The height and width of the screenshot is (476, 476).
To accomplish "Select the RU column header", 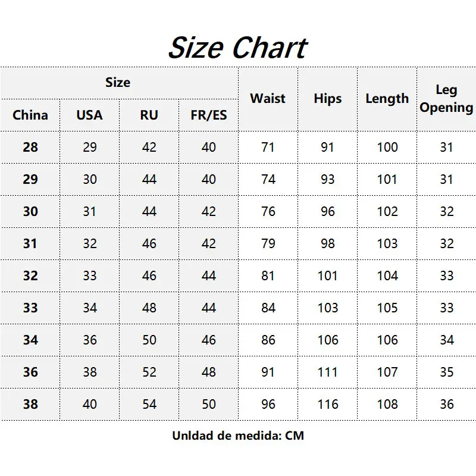I will tap(149, 115).
